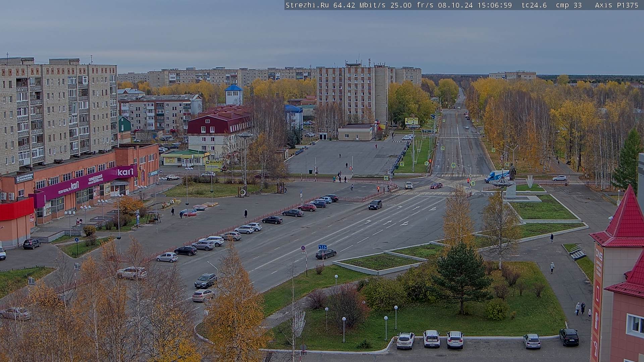Select the 64.42 Mbit/s bitrate readout
Image resolution: width=644 pixels, height=362 pixels.
(x=359, y=5)
